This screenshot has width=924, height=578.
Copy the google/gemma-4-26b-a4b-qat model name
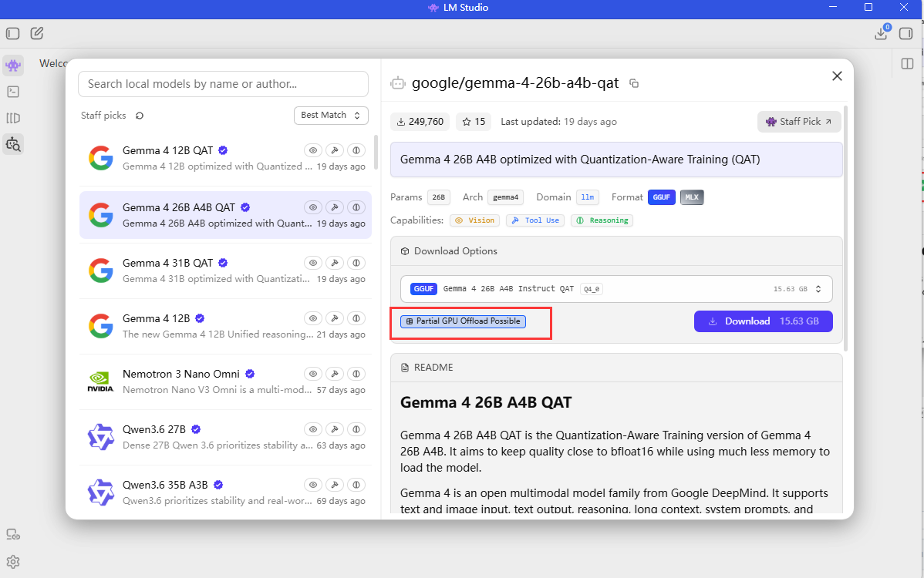[634, 83]
